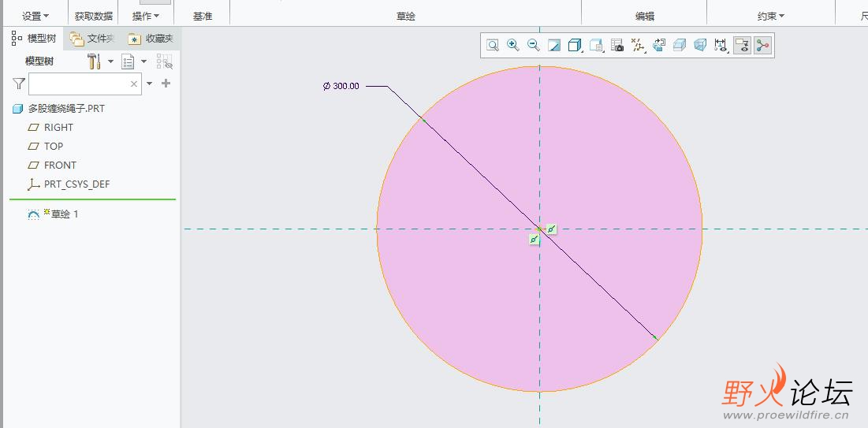Zoom in using the magnifier plus icon

[x=513, y=46]
